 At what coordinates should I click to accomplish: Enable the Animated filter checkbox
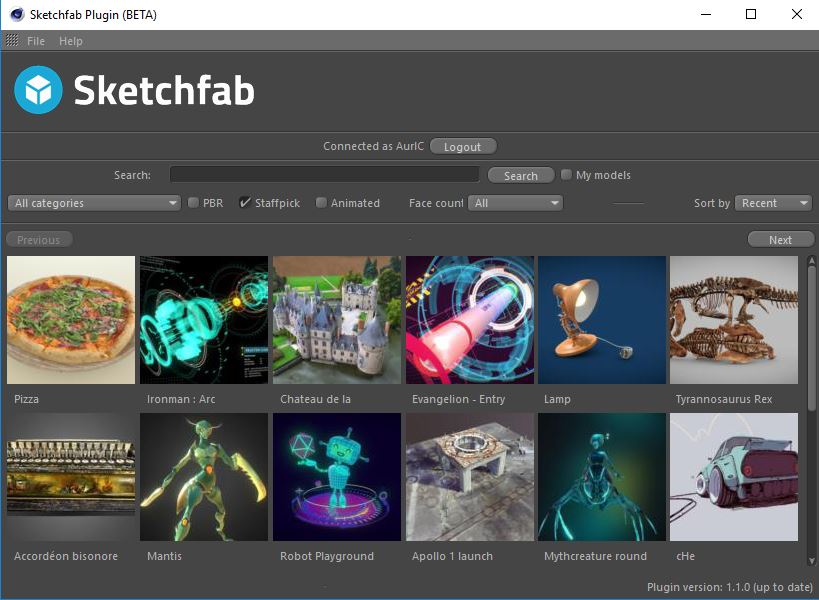(321, 203)
